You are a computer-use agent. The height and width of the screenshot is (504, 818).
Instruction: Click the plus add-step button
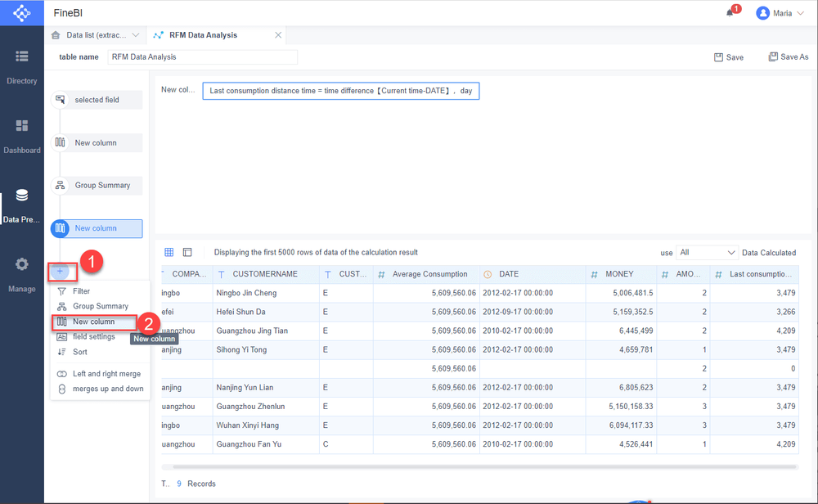coord(60,271)
